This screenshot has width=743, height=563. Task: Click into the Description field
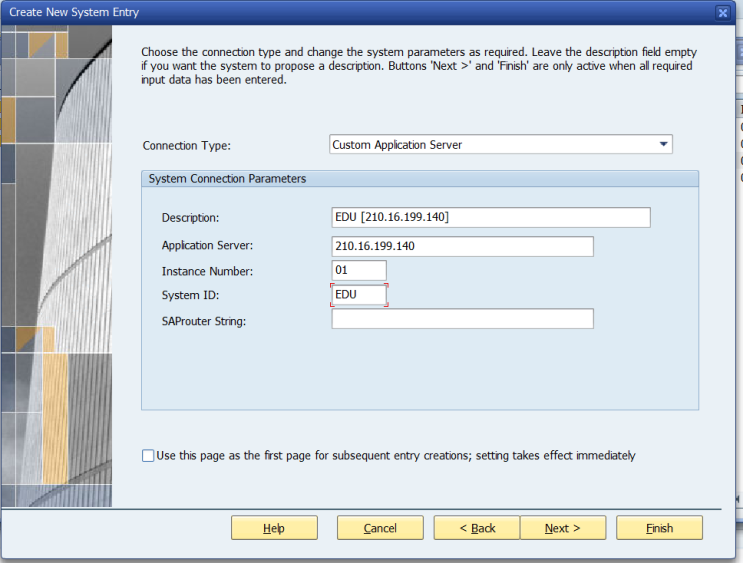tap(491, 218)
